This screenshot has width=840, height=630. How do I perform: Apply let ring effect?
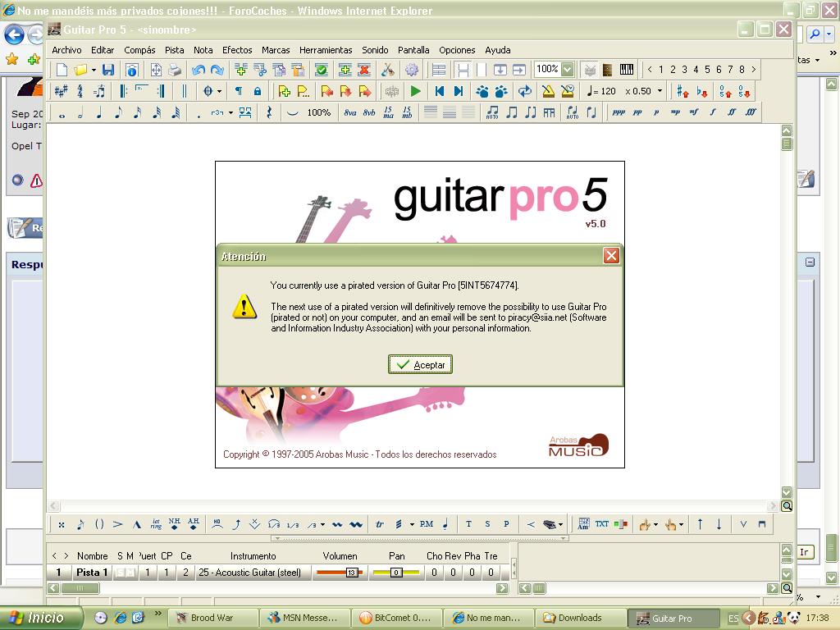click(156, 524)
